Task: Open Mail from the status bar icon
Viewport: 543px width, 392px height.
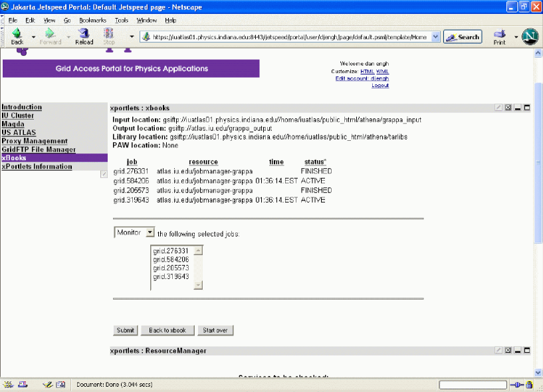Action: [23, 385]
